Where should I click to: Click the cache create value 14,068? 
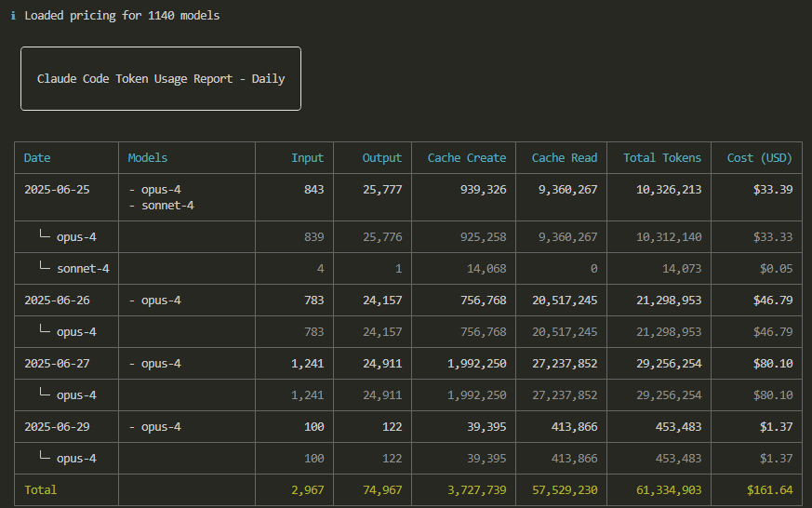coord(486,269)
